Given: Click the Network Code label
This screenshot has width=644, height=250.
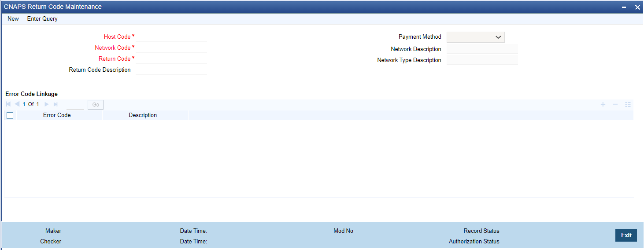Looking at the screenshot, I should point(113,48).
